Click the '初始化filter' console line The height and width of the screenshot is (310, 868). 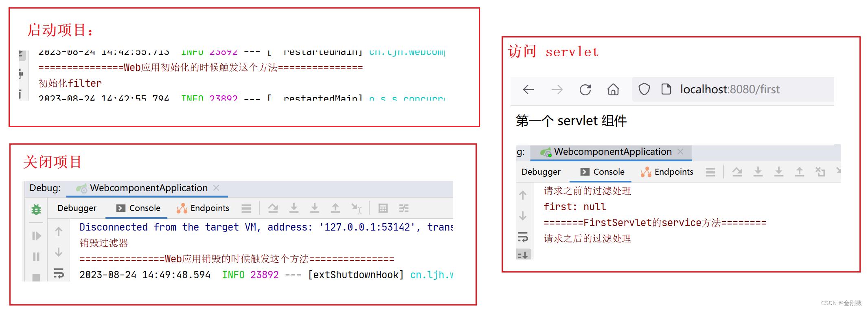[70, 84]
